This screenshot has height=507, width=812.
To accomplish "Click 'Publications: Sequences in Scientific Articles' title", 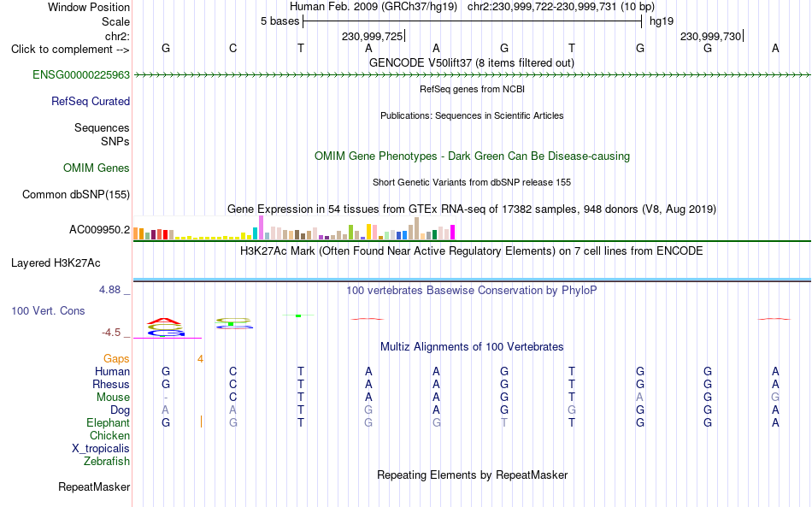I will point(472,115).
